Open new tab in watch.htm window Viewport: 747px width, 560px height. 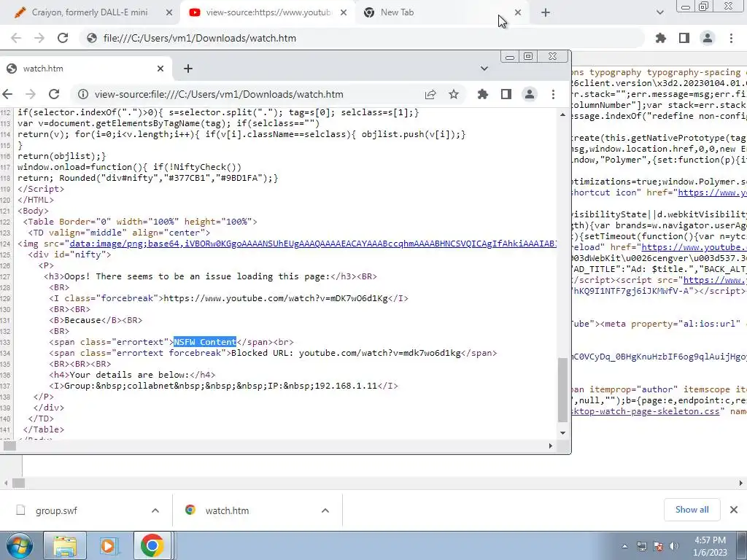(188, 69)
